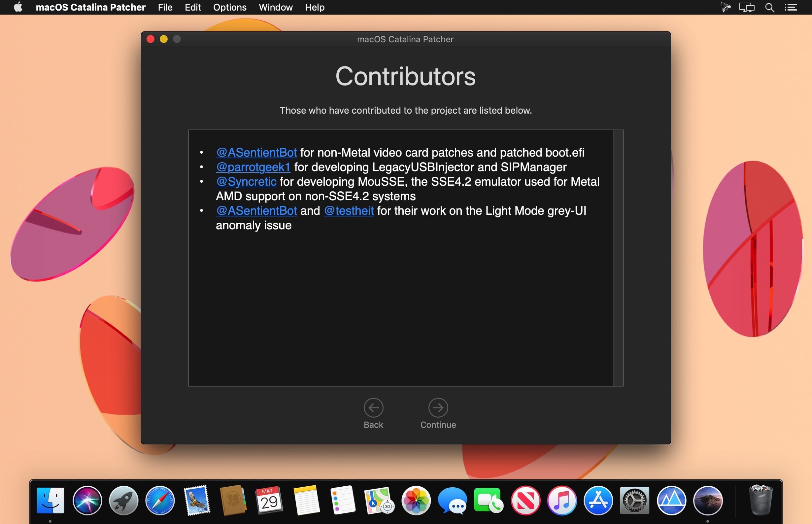Screen dimensions: 812x524
Task: Open Music app in Dock
Action: click(562, 500)
